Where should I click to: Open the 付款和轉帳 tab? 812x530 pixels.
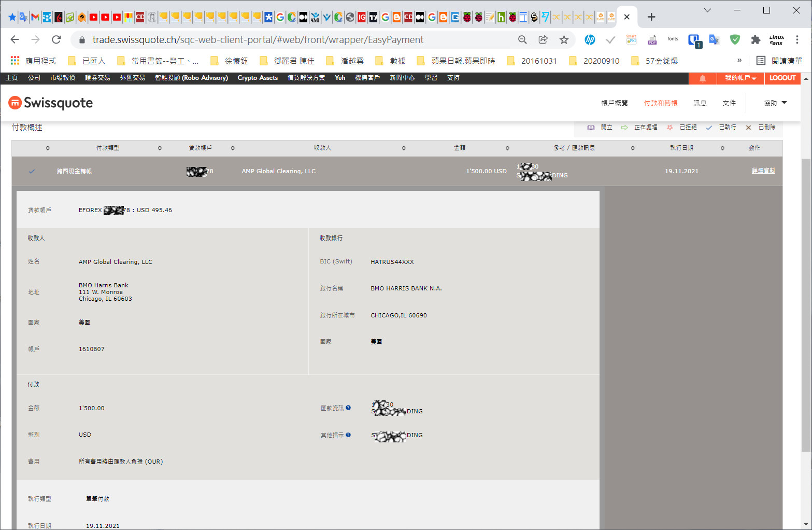(x=661, y=103)
